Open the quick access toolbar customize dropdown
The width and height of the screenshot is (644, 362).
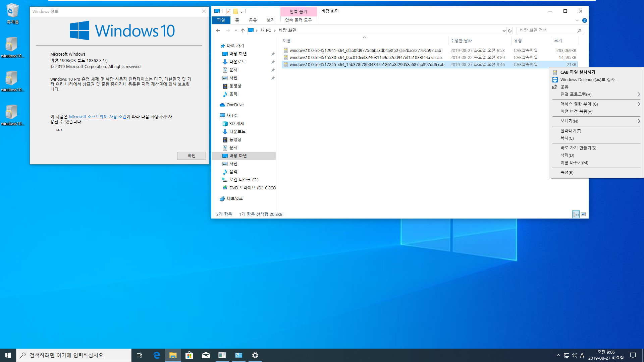[241, 11]
